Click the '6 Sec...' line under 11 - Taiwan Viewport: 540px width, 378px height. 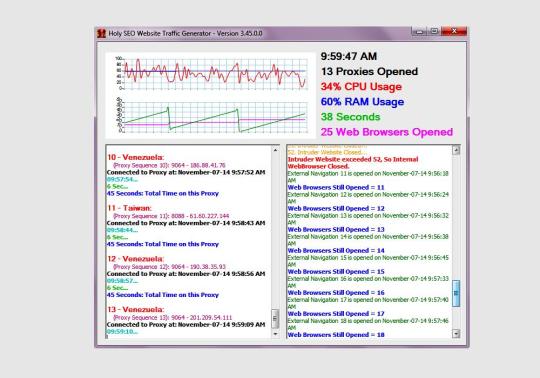(x=117, y=237)
